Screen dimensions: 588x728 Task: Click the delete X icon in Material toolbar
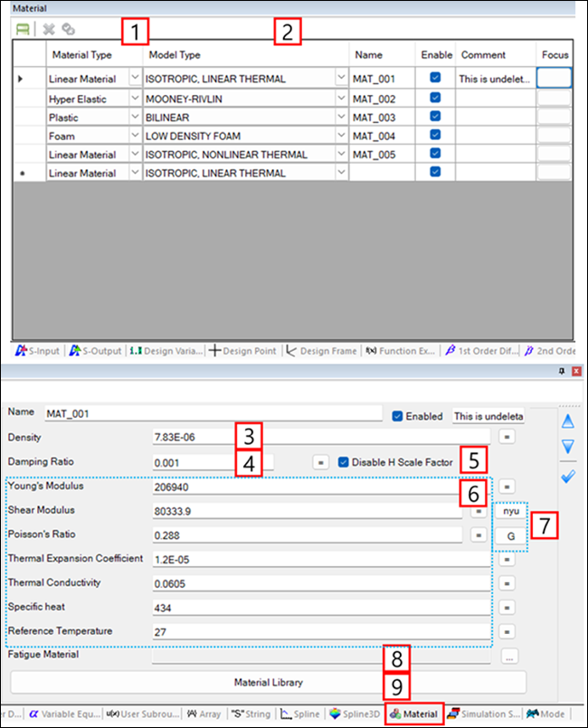tap(48, 29)
